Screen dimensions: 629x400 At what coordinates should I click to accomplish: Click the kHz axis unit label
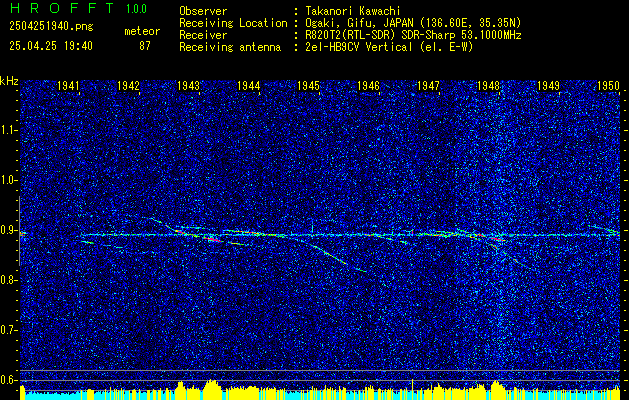(9, 81)
